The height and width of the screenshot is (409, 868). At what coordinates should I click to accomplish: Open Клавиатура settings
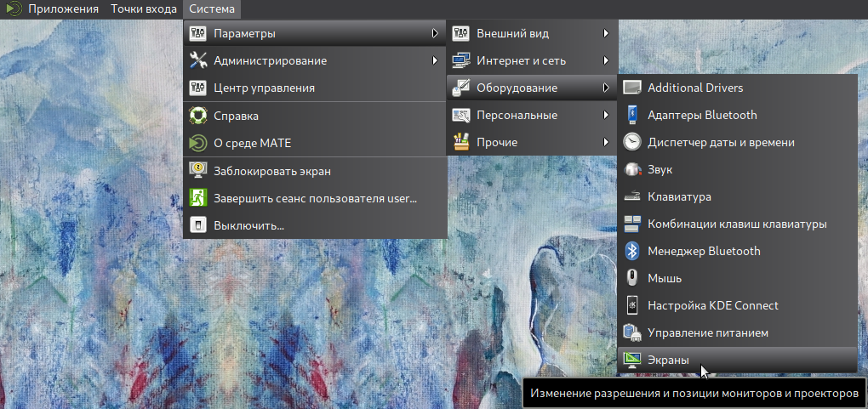coord(737,196)
